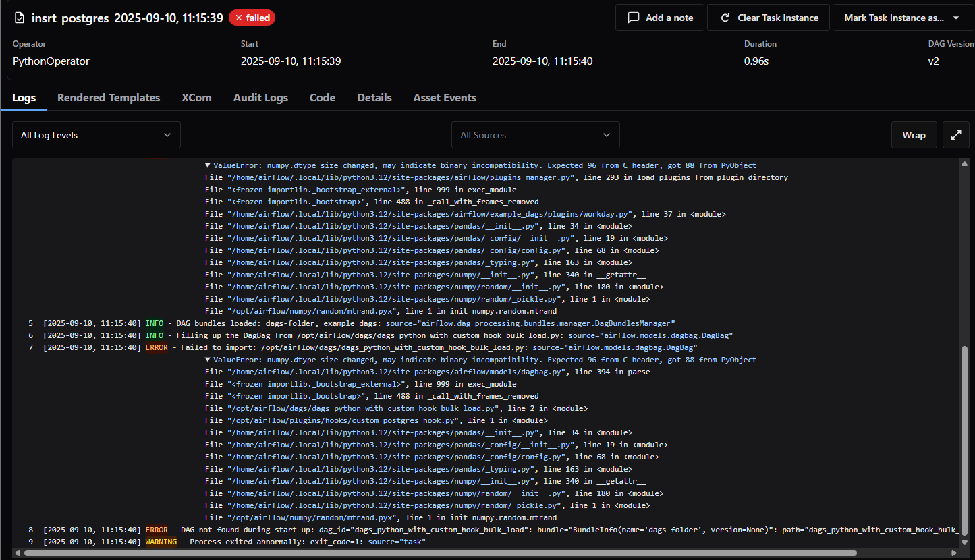Viewport: 975px width, 560px height.
Task: Click the End time 11:15:40 value
Action: [x=542, y=61]
